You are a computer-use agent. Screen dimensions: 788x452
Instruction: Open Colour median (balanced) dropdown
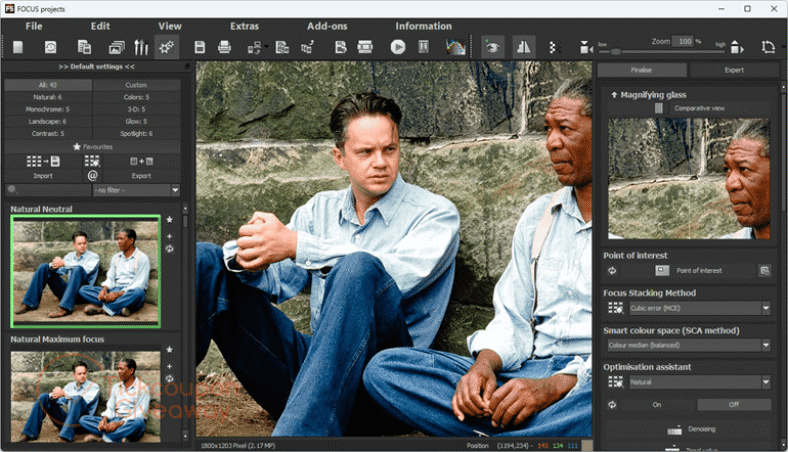689,345
